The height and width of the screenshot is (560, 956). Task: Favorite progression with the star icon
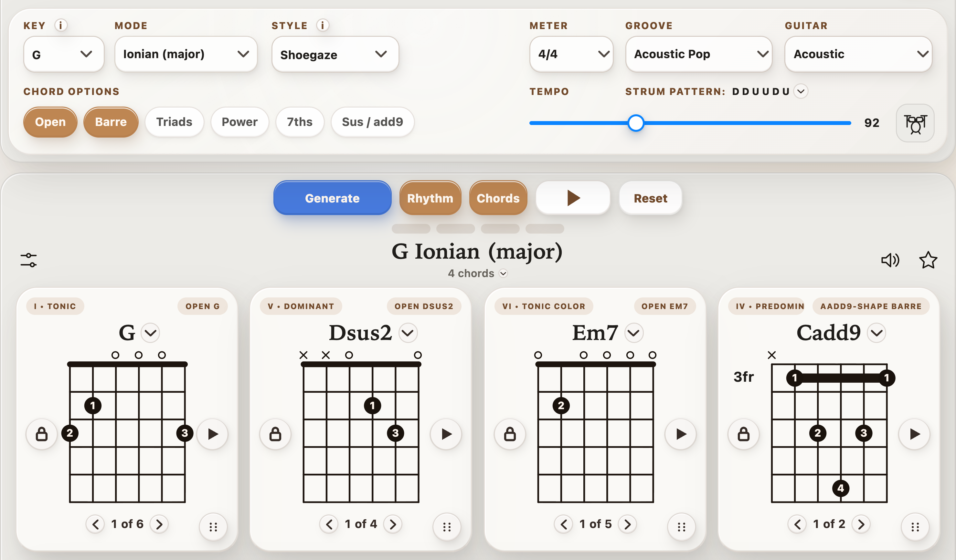928,260
